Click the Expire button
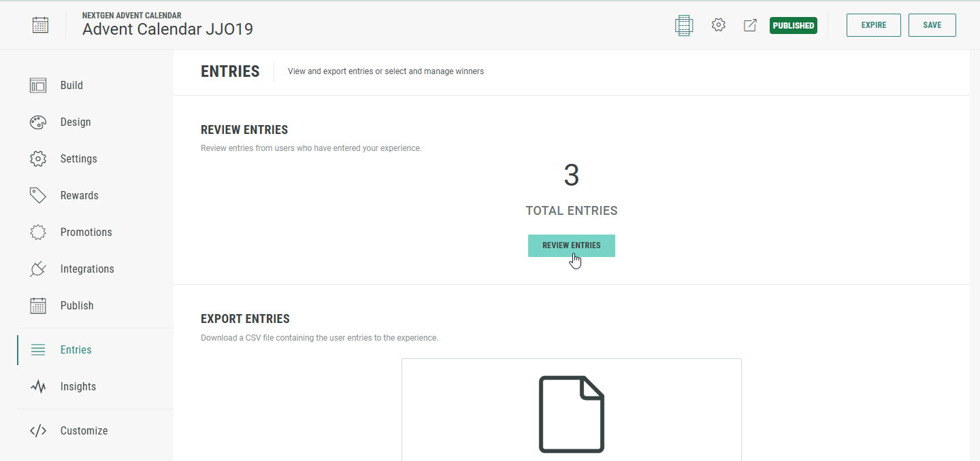 tap(873, 25)
